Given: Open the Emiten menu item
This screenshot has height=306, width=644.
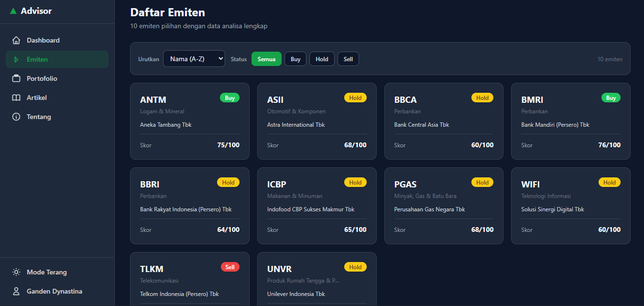Looking at the screenshot, I should (x=57, y=59).
